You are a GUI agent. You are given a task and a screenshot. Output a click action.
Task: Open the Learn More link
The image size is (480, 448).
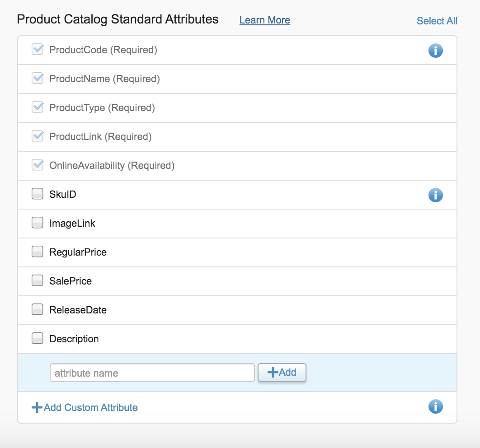(264, 20)
